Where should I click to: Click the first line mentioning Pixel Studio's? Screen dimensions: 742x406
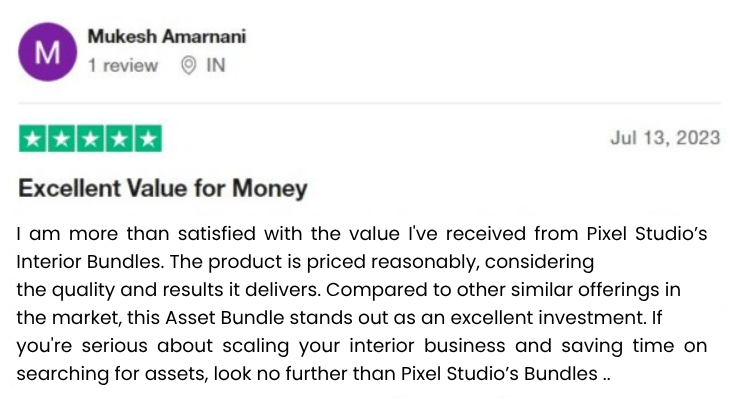tap(362, 234)
